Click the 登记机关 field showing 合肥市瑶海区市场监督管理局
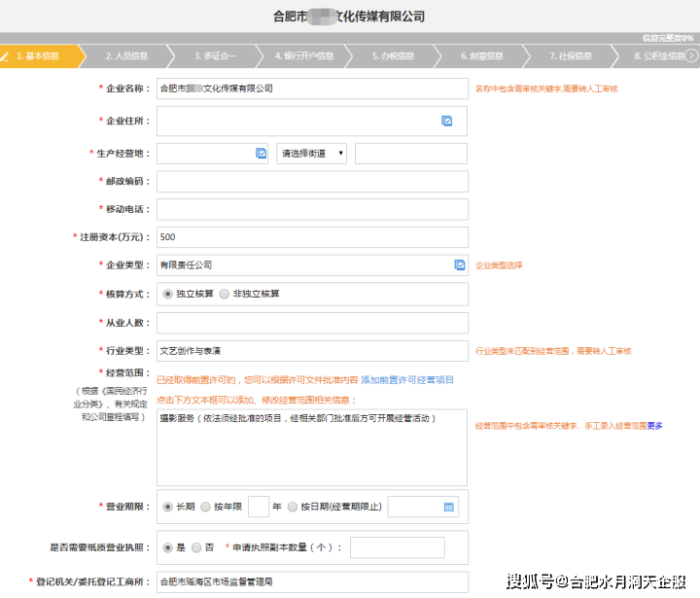This screenshot has height=598, width=700. point(312,581)
